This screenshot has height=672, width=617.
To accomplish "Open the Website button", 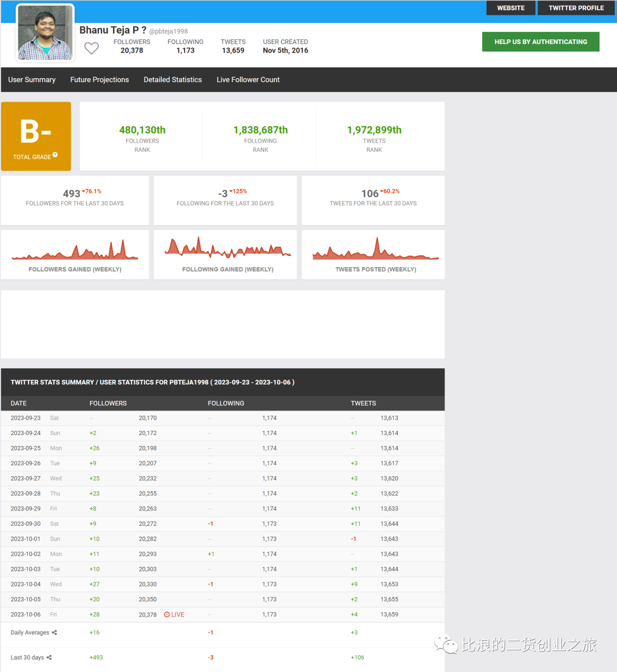I will 511,8.
